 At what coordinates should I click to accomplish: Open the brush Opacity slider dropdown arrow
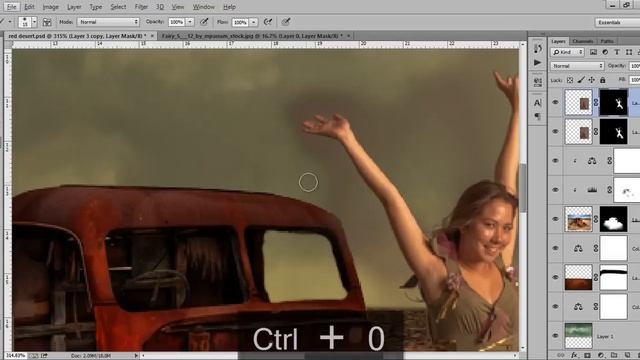point(190,22)
